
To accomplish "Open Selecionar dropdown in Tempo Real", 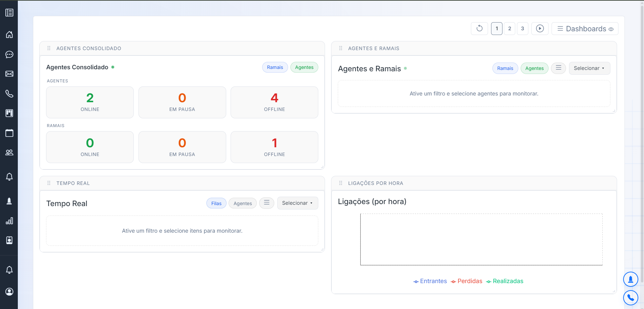I will pos(297,203).
